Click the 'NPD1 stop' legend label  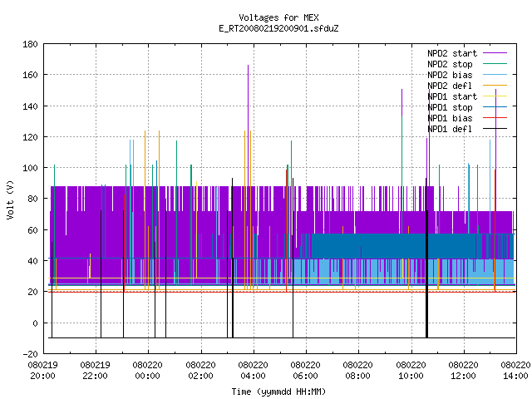(450, 107)
